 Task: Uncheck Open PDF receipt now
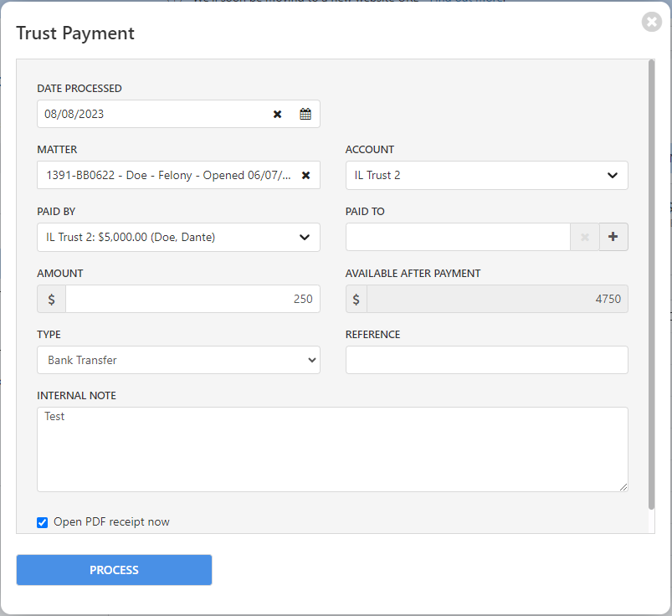pos(42,522)
